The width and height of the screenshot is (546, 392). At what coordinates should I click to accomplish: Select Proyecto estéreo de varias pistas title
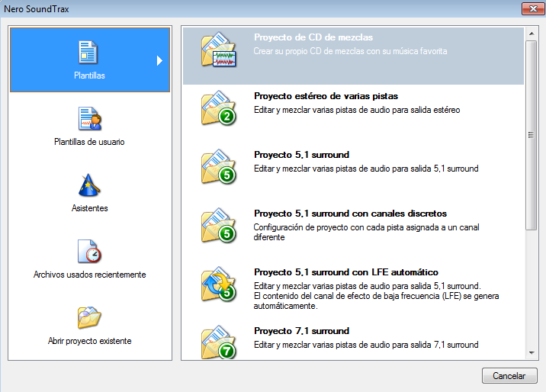pos(326,96)
